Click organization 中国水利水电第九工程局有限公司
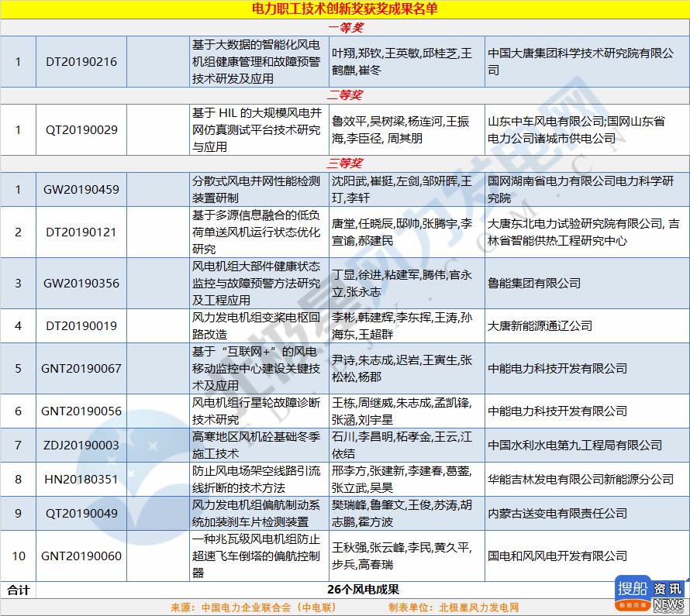Viewport: 690px width, 616px height. tap(574, 445)
